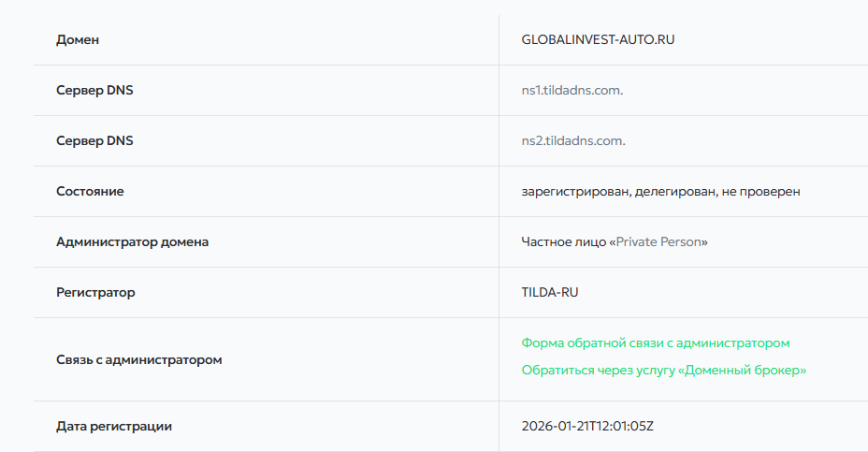Select the Дата регистрации row label

pyautogui.click(x=114, y=427)
